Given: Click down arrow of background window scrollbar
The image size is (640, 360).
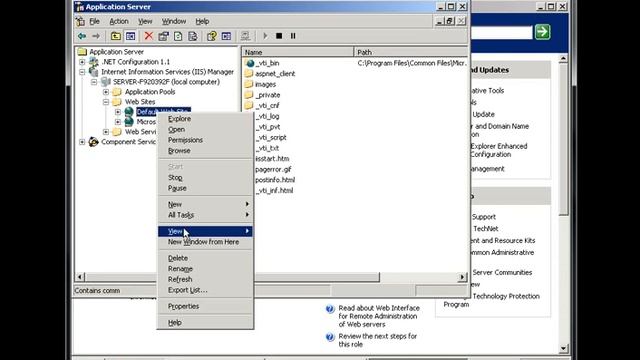Looking at the screenshot, I should coord(563,349).
